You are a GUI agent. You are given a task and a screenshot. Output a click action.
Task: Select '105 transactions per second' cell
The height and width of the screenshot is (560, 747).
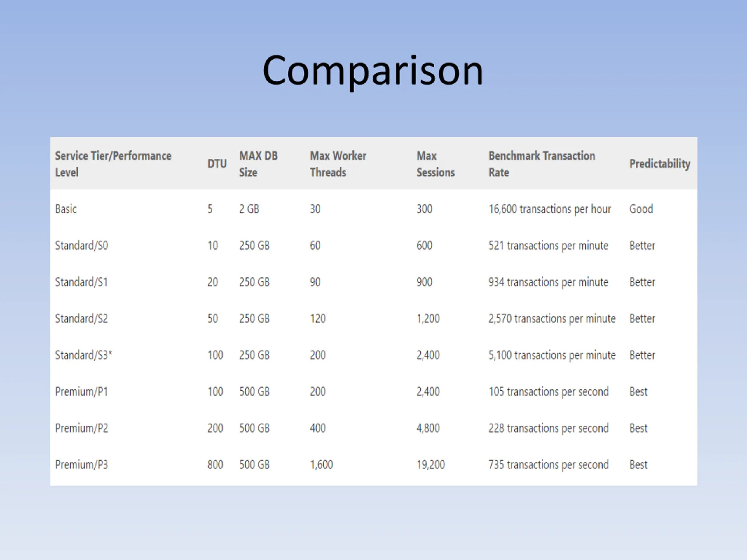[548, 392]
